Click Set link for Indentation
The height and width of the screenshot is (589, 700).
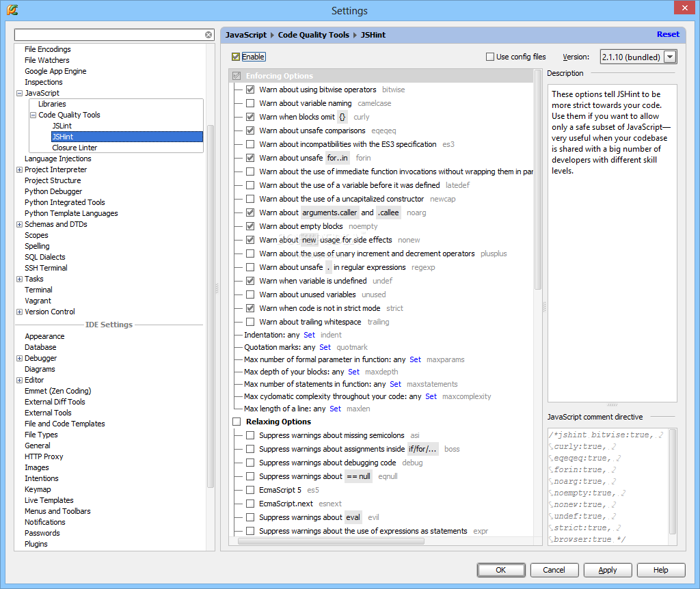[310, 335]
